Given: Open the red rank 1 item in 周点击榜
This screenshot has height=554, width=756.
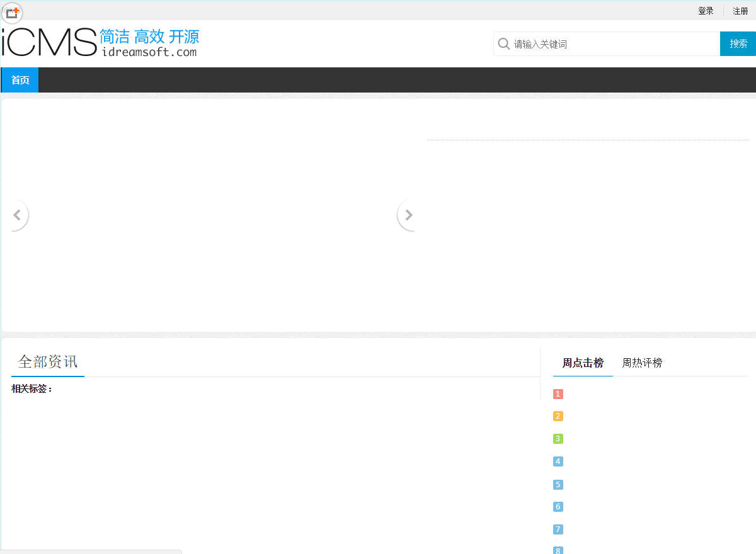Looking at the screenshot, I should (558, 393).
